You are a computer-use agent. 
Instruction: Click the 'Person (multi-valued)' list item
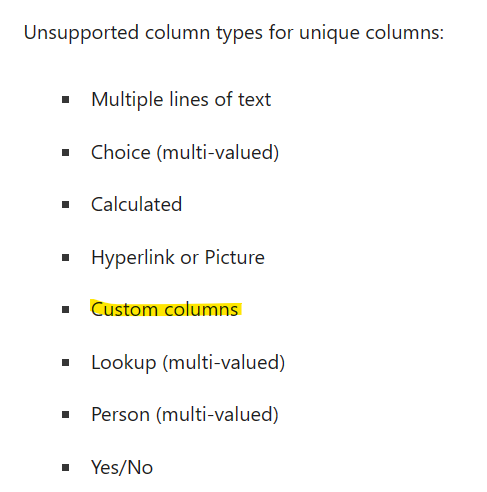pos(185,415)
